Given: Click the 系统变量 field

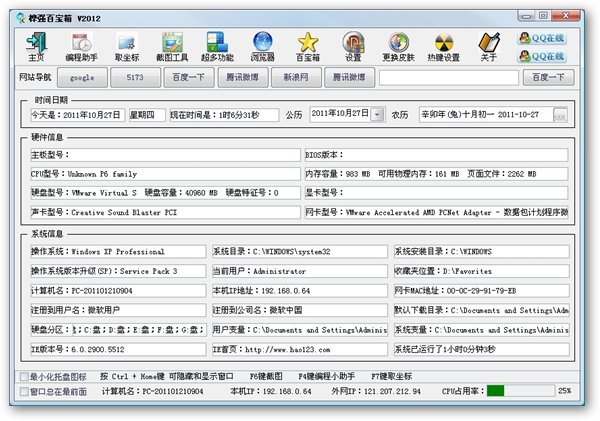Looking at the screenshot, I should tap(482, 330).
